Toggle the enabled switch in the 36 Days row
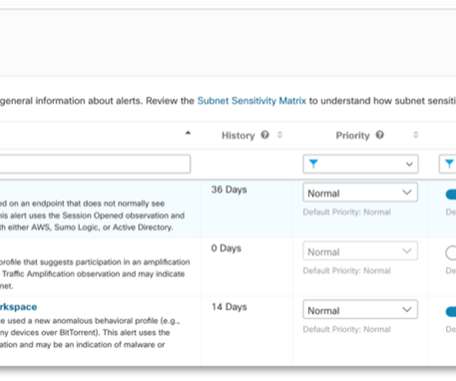The image size is (456, 381). tap(451, 194)
